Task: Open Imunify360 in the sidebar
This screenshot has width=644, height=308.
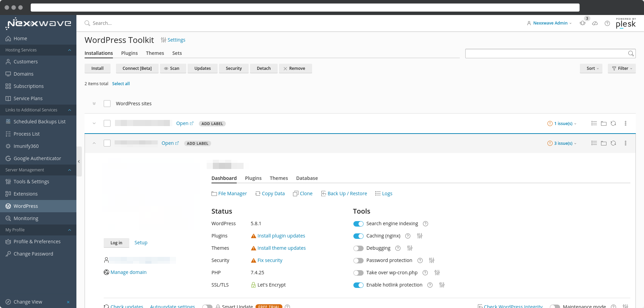Action: point(38,146)
